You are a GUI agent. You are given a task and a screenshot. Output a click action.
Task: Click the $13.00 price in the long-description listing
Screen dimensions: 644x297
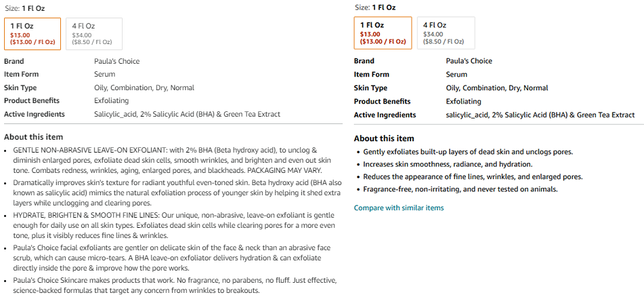20,35
